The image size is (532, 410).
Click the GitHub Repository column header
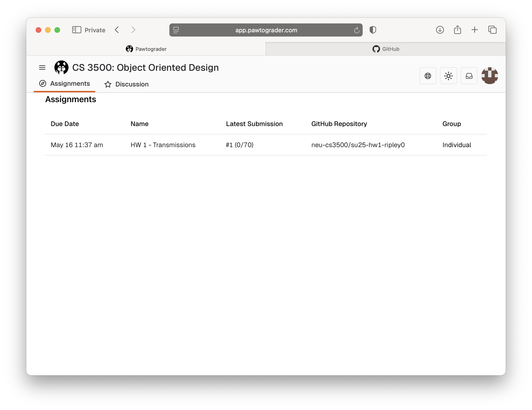click(339, 124)
